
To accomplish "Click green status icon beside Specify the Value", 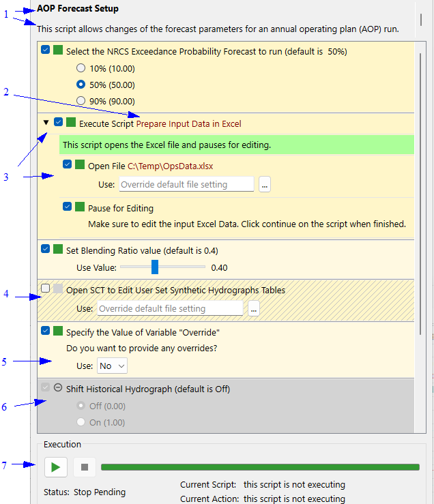I will click(x=58, y=331).
